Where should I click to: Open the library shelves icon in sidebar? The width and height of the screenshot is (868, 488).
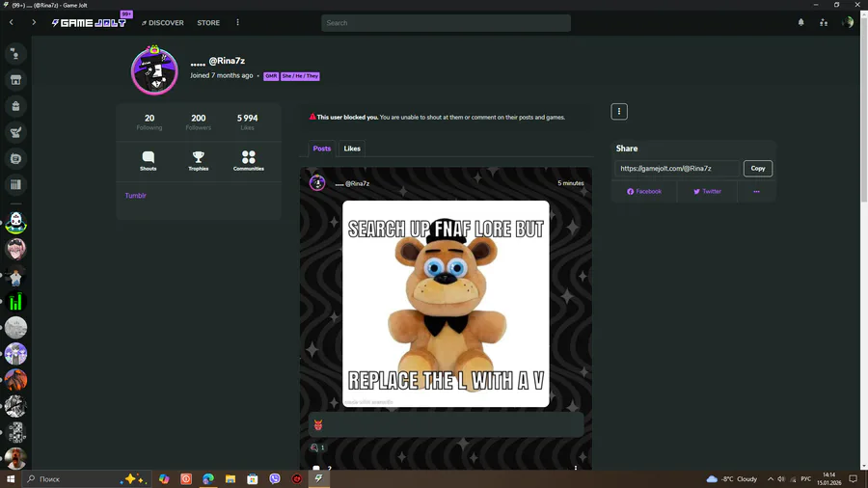[x=15, y=185]
